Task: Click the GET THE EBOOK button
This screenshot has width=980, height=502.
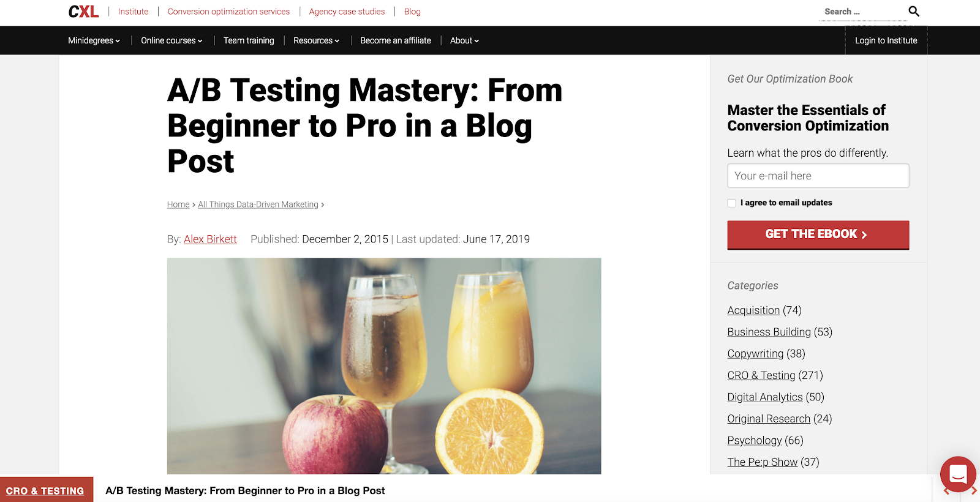Action: click(x=818, y=235)
